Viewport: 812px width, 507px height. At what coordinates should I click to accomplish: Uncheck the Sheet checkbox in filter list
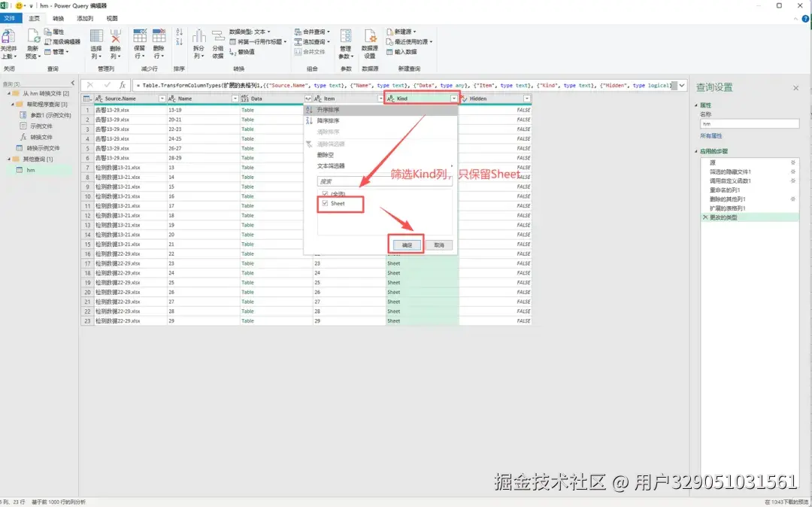click(326, 203)
